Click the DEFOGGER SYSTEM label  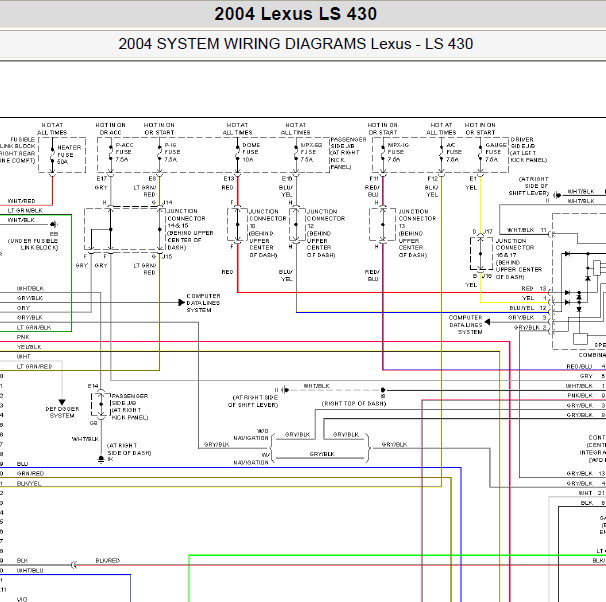point(62,412)
